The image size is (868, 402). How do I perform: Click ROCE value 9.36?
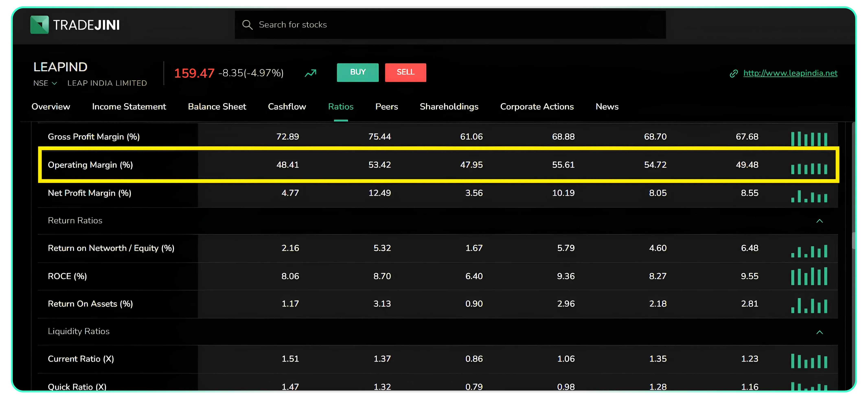[x=566, y=276]
